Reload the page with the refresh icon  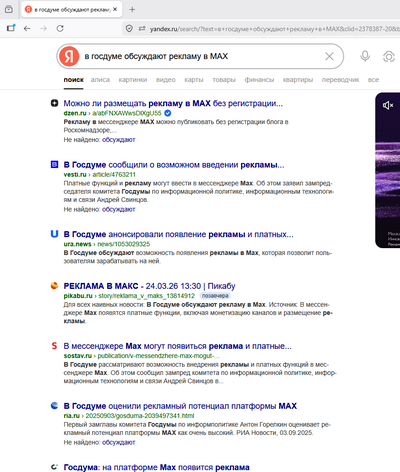(x=60, y=28)
